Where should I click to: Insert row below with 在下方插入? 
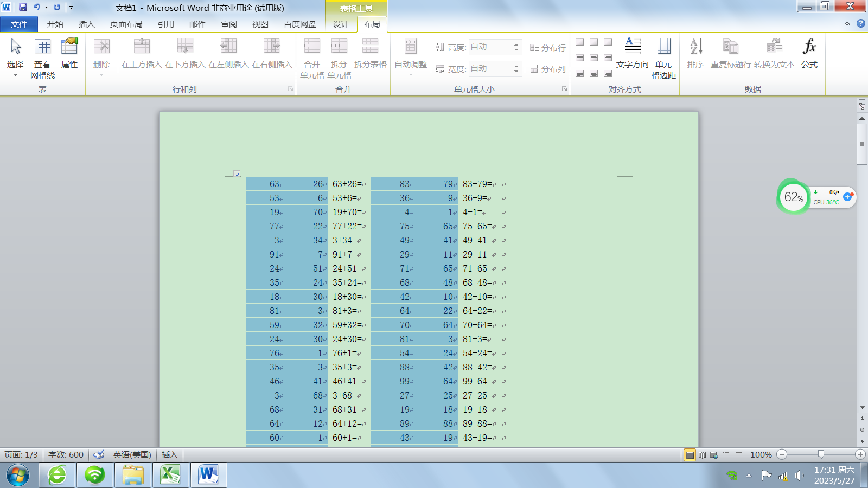pyautogui.click(x=185, y=53)
